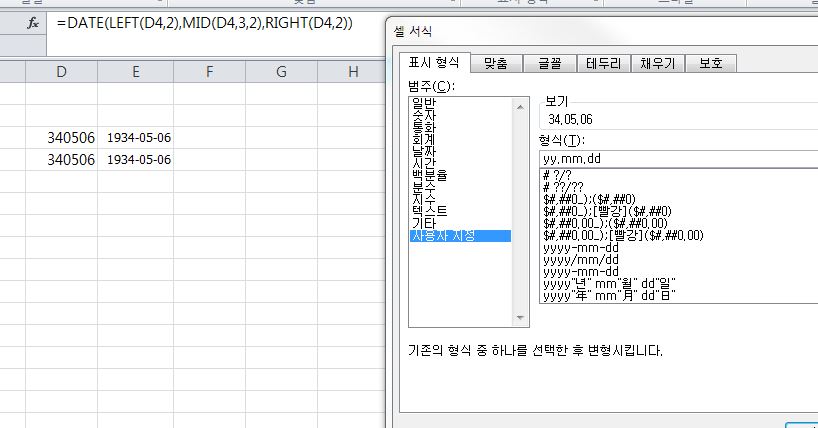Pick the 텍스트 category
Image resolution: width=818 pixels, height=428 pixels.
point(428,211)
